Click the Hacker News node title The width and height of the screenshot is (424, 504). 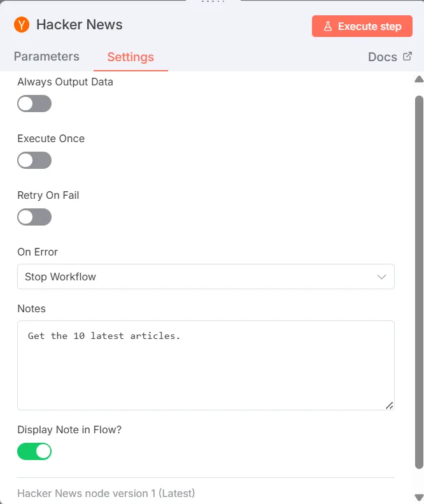tap(80, 25)
